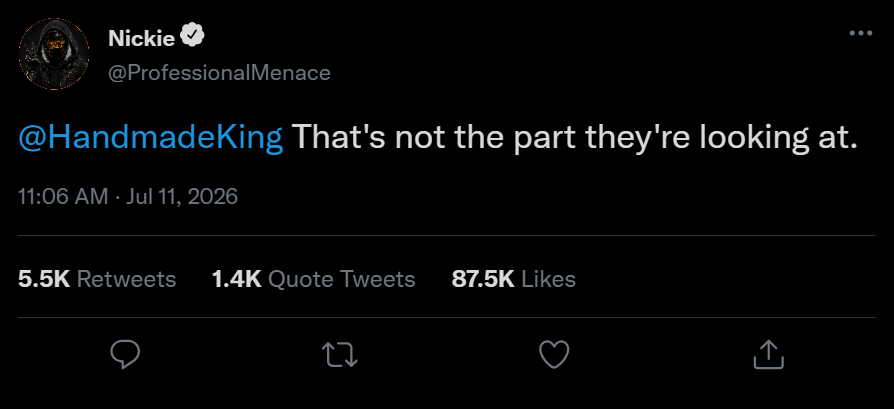Click the 11:06 AM timestamp

pos(63,197)
